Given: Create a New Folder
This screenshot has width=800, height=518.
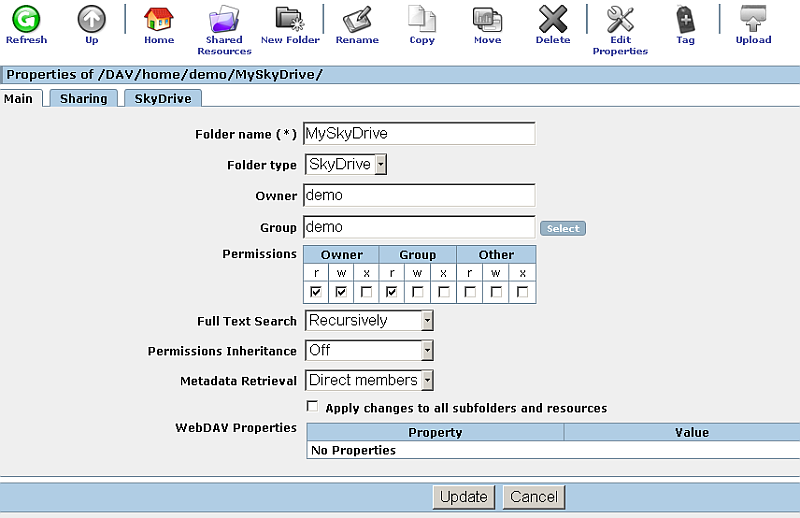Looking at the screenshot, I should [x=290, y=20].
